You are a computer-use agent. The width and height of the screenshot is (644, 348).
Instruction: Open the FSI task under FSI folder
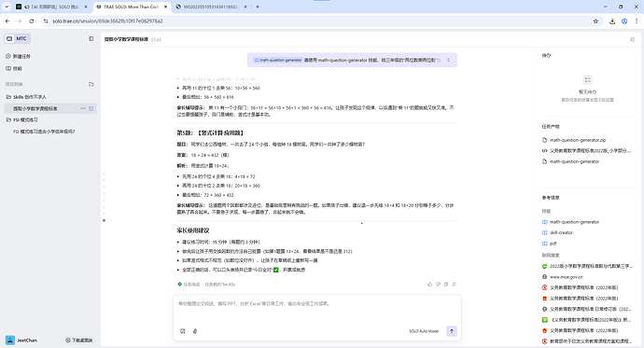pyautogui.click(x=44, y=132)
